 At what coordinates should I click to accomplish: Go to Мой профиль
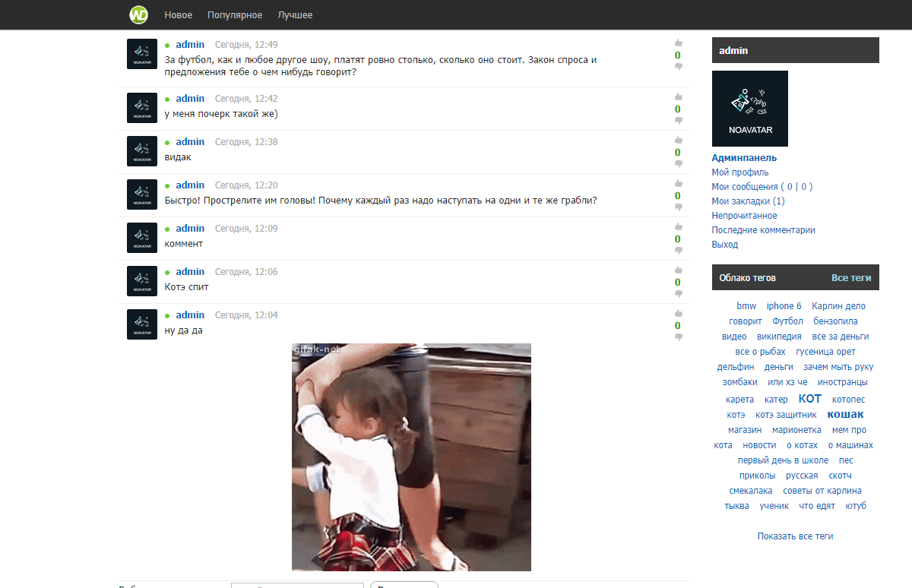740,172
